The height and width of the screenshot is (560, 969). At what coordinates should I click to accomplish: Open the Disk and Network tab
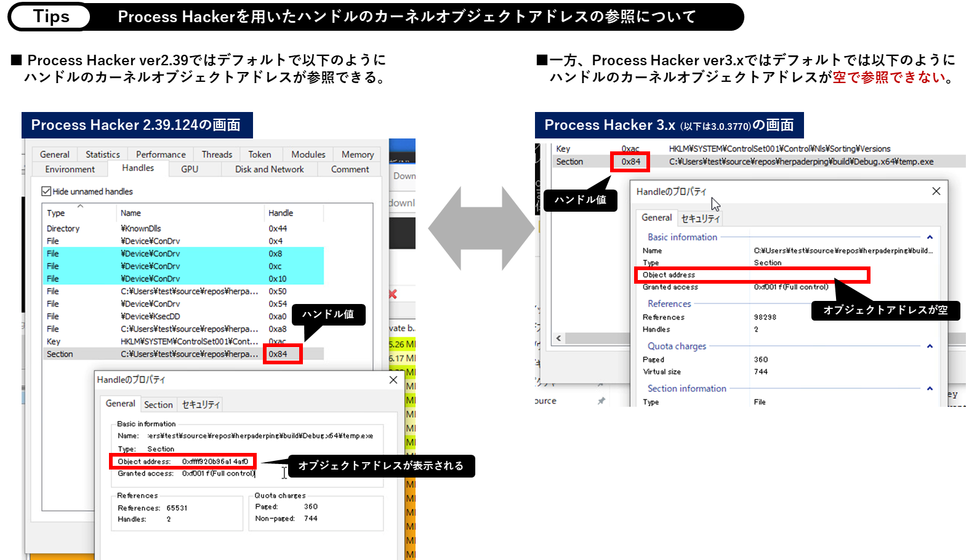click(269, 169)
